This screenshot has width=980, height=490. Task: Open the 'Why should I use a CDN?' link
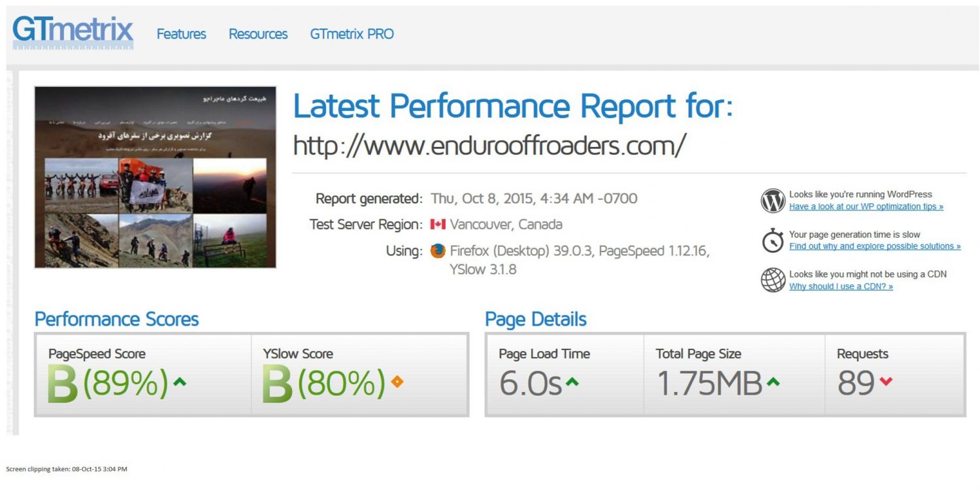(841, 286)
